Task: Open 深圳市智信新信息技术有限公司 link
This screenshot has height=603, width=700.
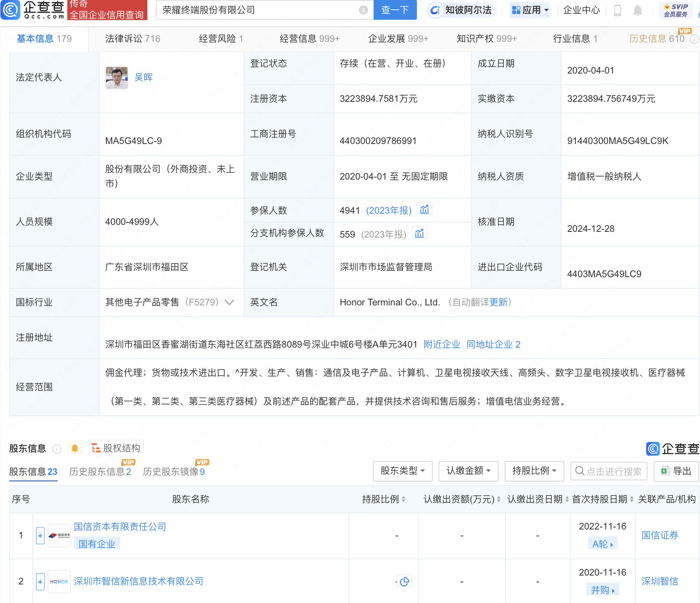Action: (138, 581)
